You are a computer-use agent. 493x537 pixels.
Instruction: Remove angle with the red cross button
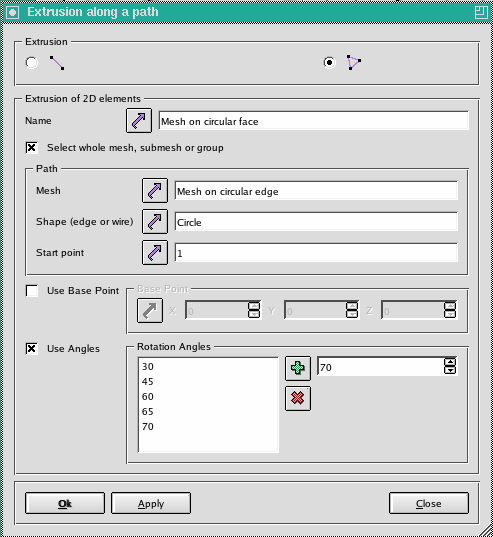coord(298,398)
